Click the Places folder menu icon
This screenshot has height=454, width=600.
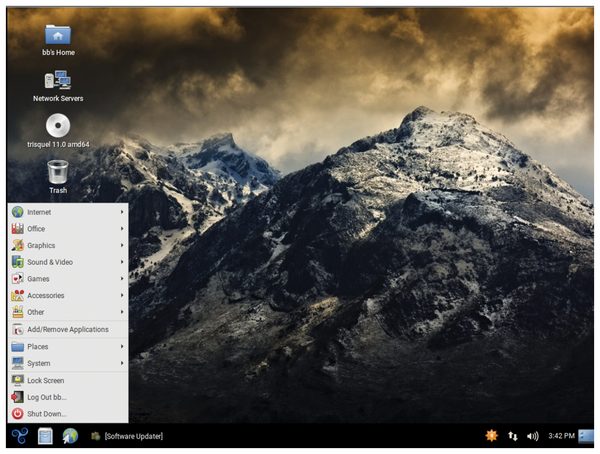click(18, 346)
